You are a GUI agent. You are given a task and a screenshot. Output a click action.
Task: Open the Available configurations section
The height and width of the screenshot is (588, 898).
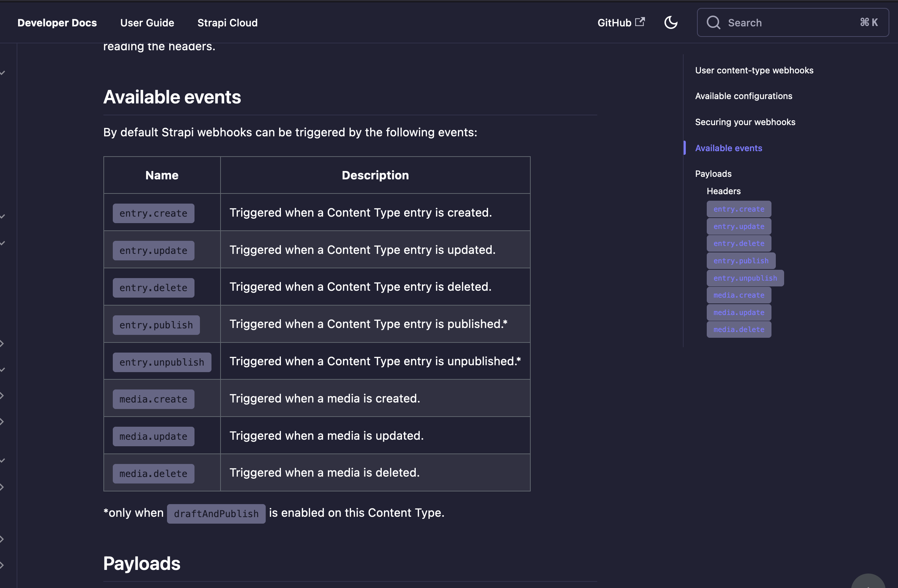(x=744, y=96)
